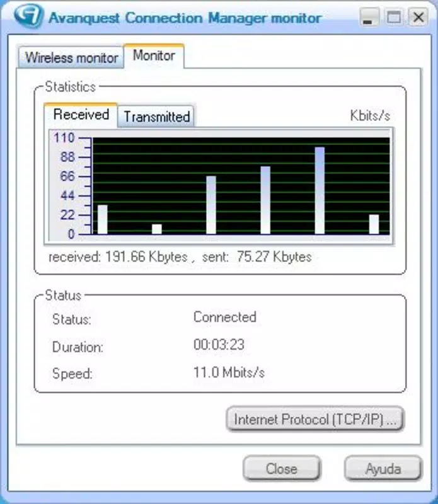Close the window with the X button

(418, 17)
